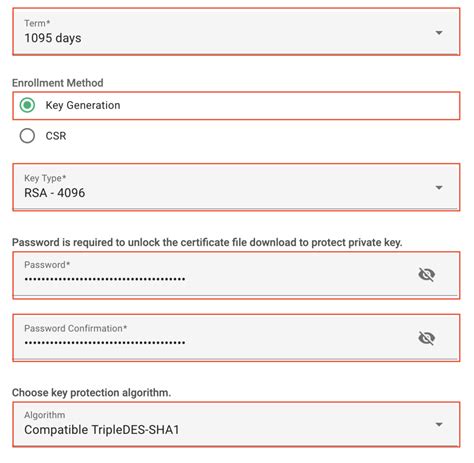Viewport: 474px width, 463px height.
Task: Reveal the Password Confirmation entry via eye icon
Action: pyautogui.click(x=426, y=338)
